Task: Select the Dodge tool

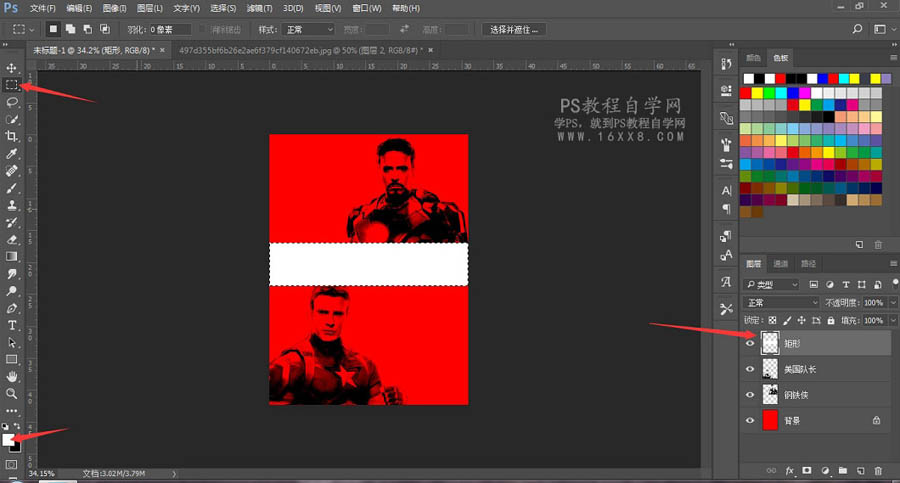Action: click(11, 291)
